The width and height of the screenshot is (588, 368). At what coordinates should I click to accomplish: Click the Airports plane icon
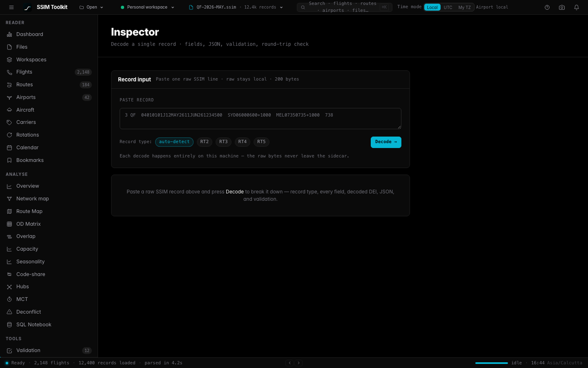pyautogui.click(x=9, y=97)
